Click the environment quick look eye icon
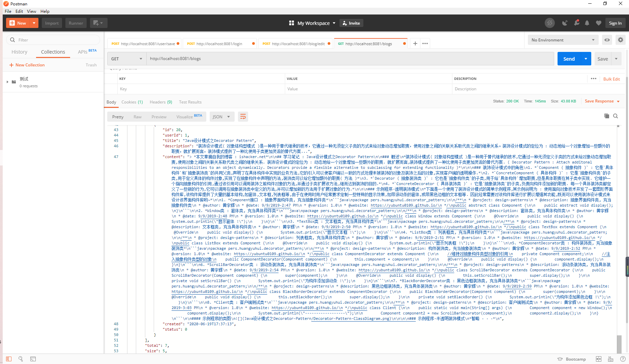 607,40
